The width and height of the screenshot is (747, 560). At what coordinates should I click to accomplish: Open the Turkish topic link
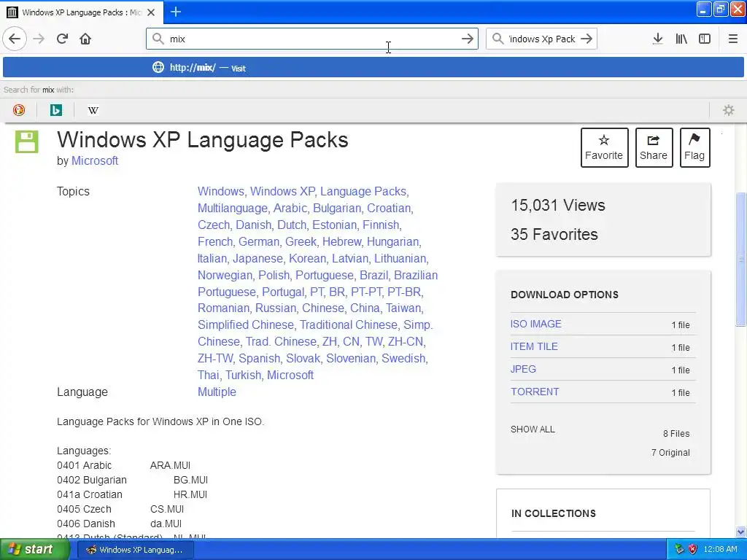point(243,376)
